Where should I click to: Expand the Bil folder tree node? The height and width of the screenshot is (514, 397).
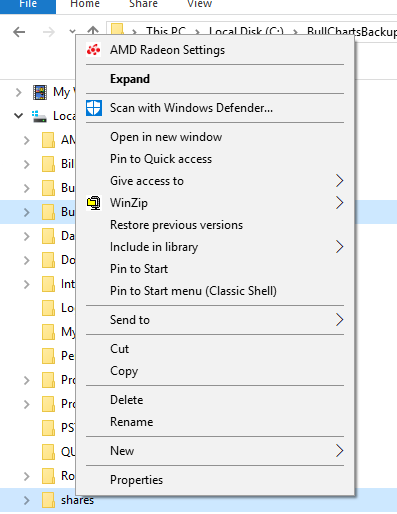click(27, 164)
